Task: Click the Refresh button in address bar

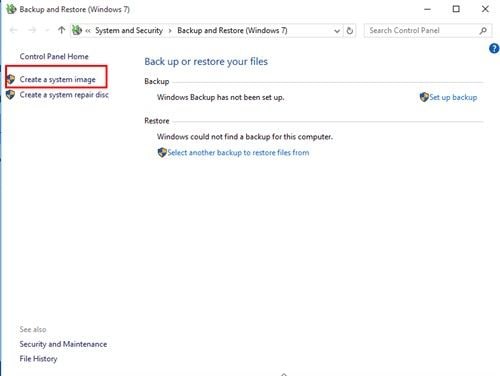Action: tap(349, 31)
